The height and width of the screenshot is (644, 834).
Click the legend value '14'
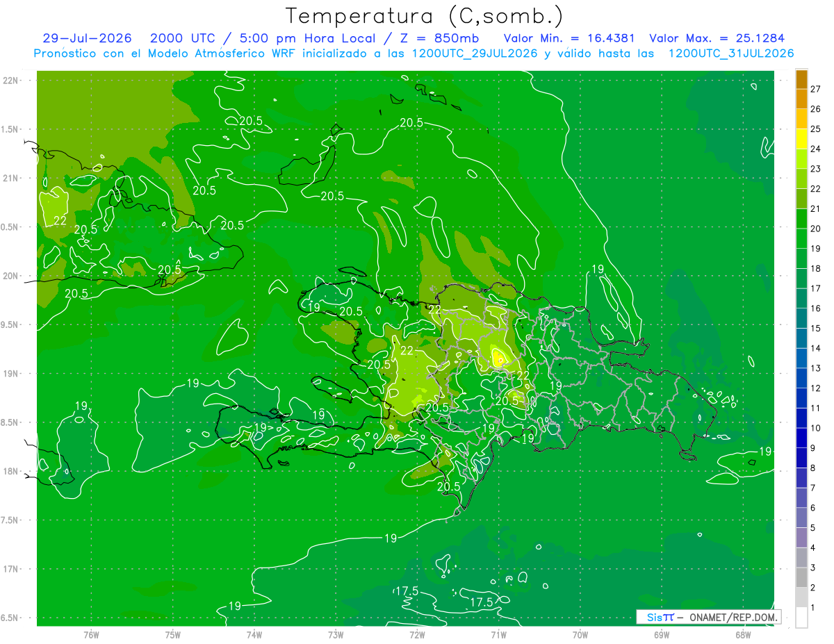click(816, 348)
